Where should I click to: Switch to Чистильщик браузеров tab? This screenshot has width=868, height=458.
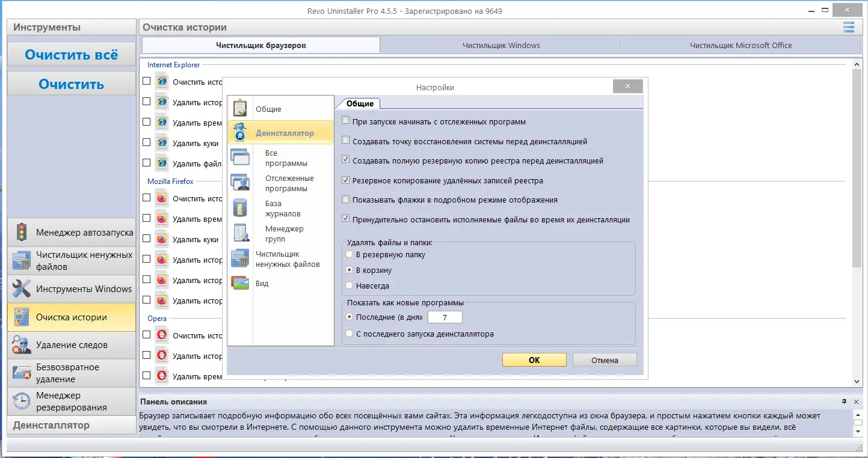[x=261, y=45]
